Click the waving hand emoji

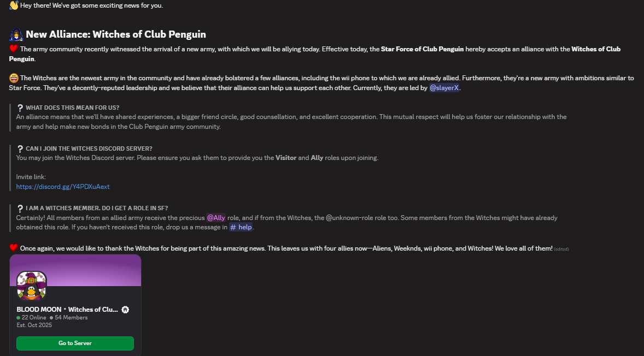pos(14,5)
